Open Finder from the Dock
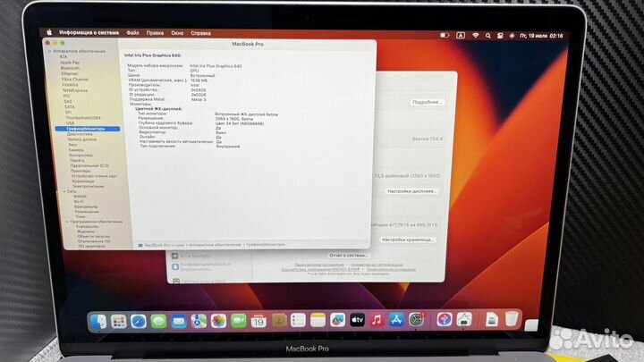The width and height of the screenshot is (644, 362). click(x=98, y=322)
